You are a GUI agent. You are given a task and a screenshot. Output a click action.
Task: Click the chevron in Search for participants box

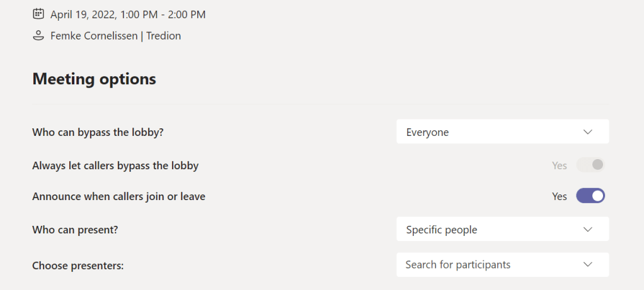(588, 265)
